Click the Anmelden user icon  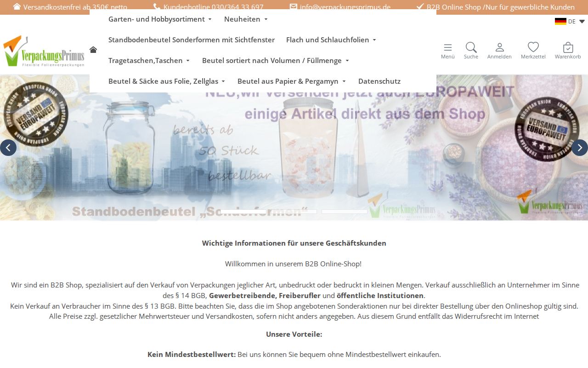[x=499, y=47]
